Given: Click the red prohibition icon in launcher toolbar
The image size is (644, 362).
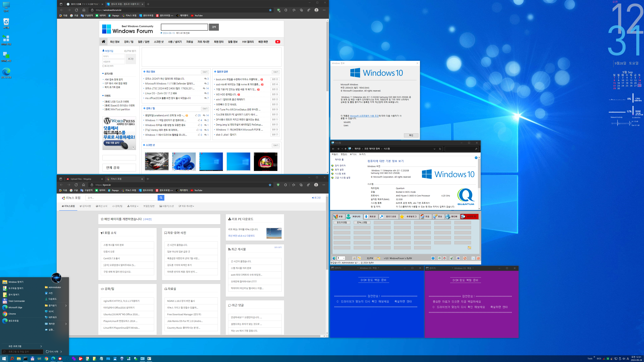Looking at the screenshot, I should pyautogui.click(x=465, y=258).
